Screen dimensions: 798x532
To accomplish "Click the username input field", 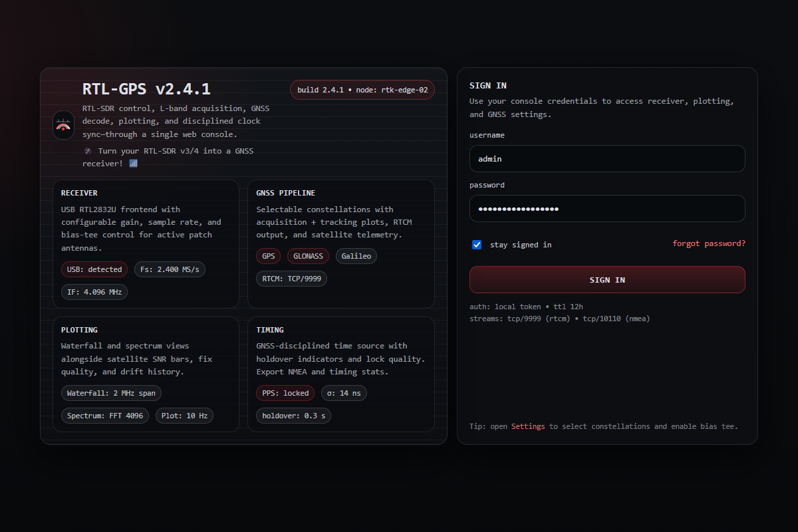I will 606,159.
